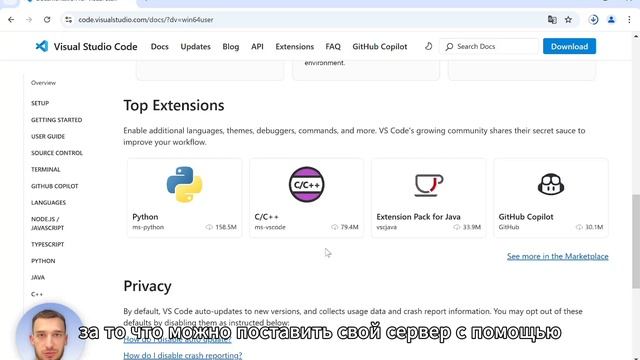640x360 pixels.
Task: Open the Python extension logo
Action: pyautogui.click(x=184, y=184)
